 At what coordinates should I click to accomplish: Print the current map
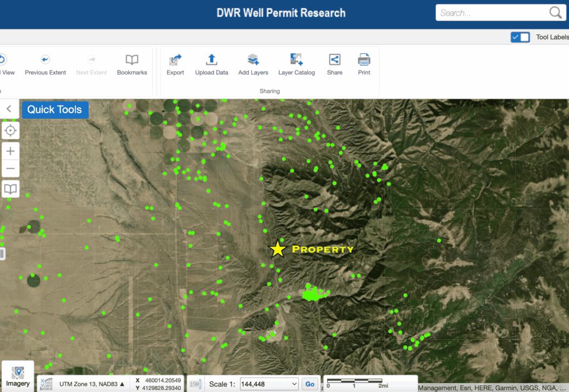[x=364, y=60]
